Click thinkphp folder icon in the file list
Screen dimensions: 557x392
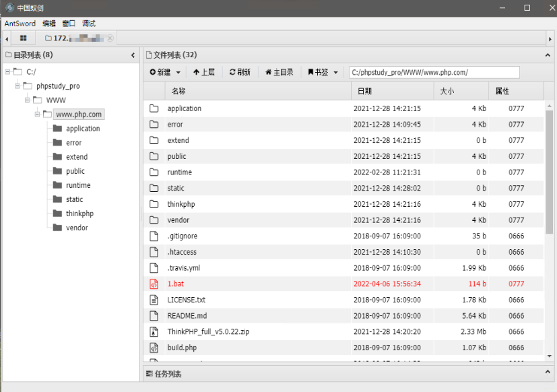point(154,204)
